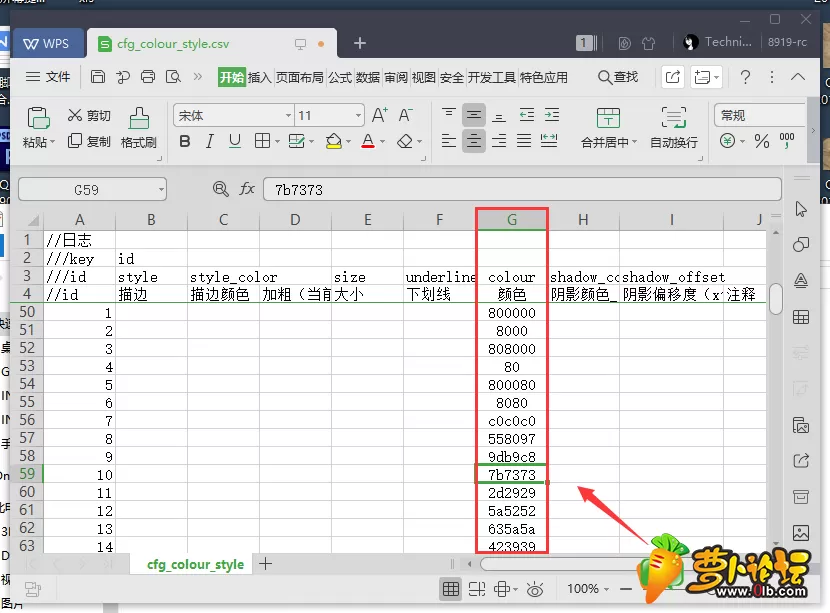Viewport: 830px width, 613px height.
Task: Toggle vertical middle alignment
Action: pos(474,115)
